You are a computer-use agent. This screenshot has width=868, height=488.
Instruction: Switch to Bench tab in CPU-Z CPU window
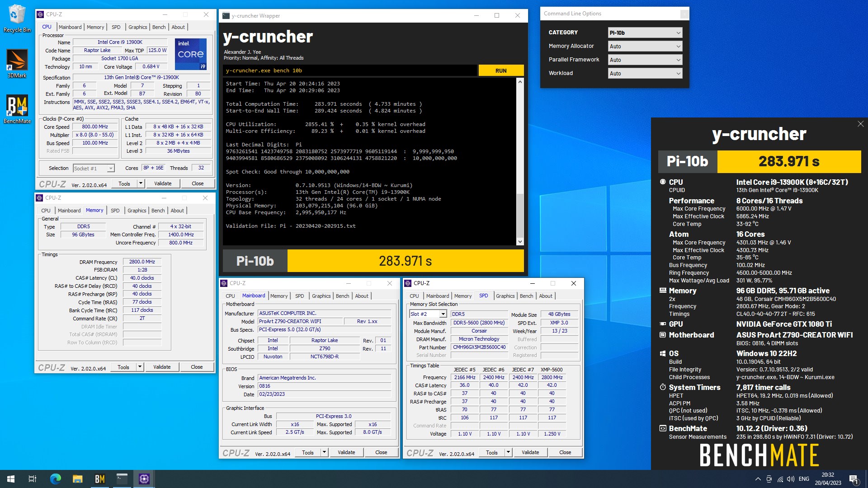[159, 27]
